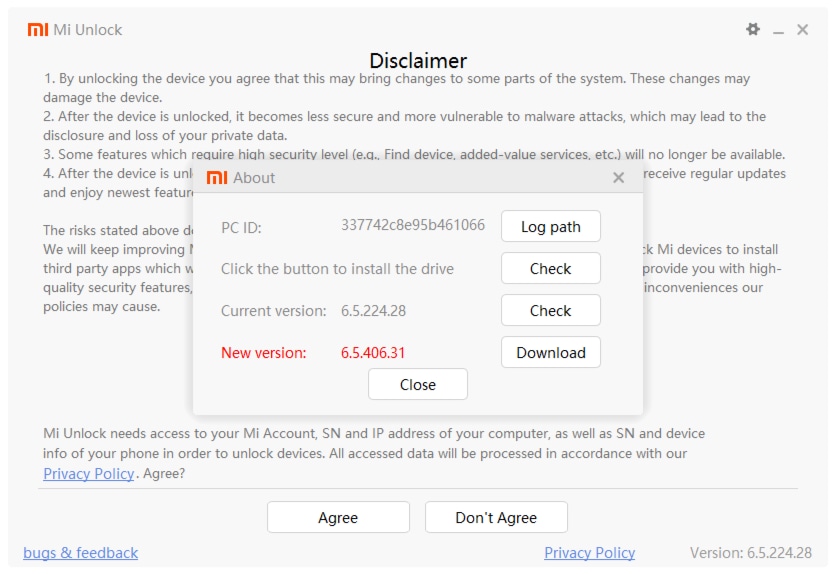Screen dimensions: 836x574
Task: Click the footer Version: 6.5.224.28 text
Action: point(751,553)
